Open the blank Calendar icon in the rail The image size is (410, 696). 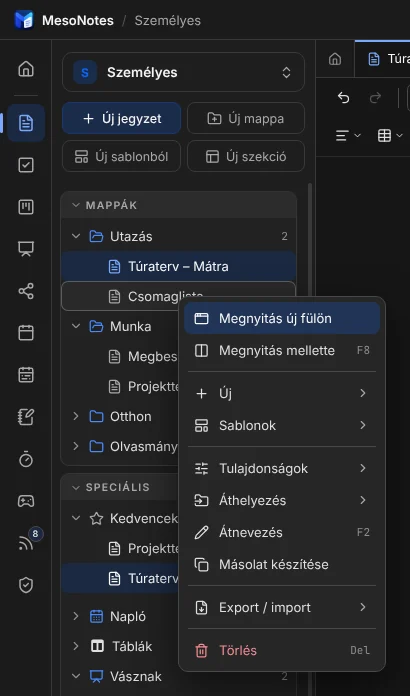tap(26, 333)
